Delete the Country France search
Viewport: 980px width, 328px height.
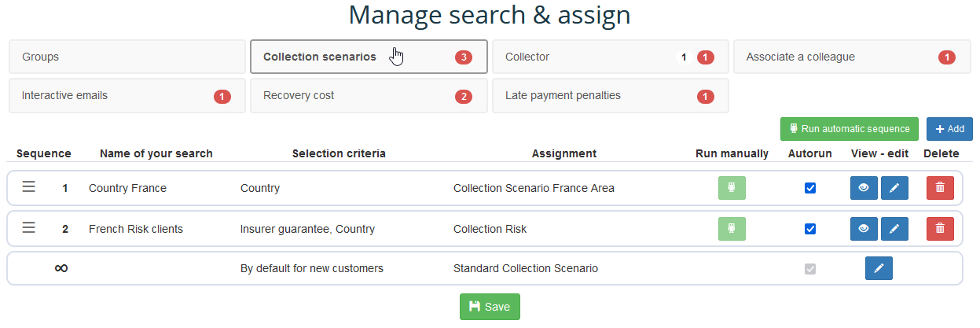pos(940,188)
